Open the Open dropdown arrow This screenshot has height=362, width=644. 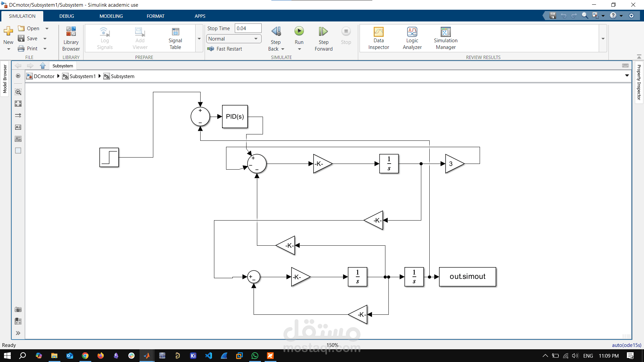47,28
